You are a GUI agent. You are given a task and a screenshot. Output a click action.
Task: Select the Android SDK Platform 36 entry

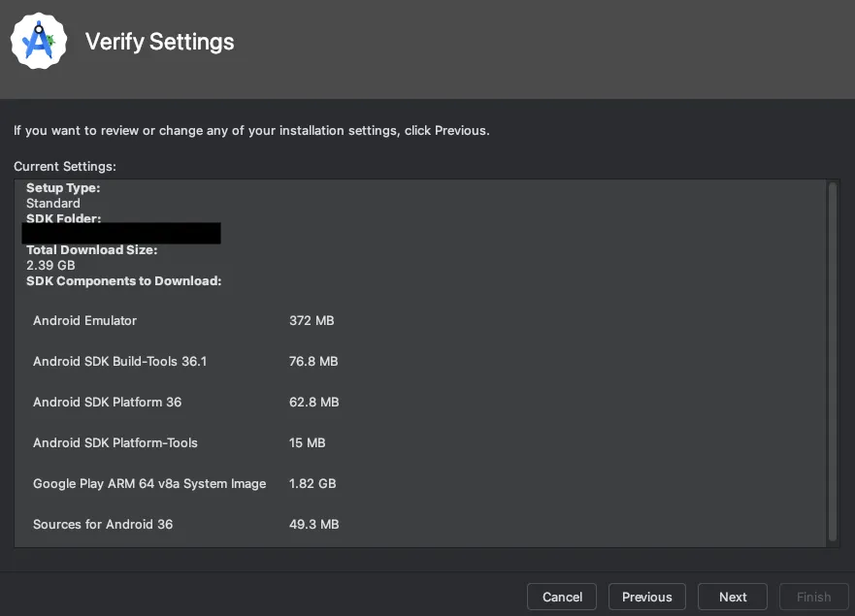(107, 402)
